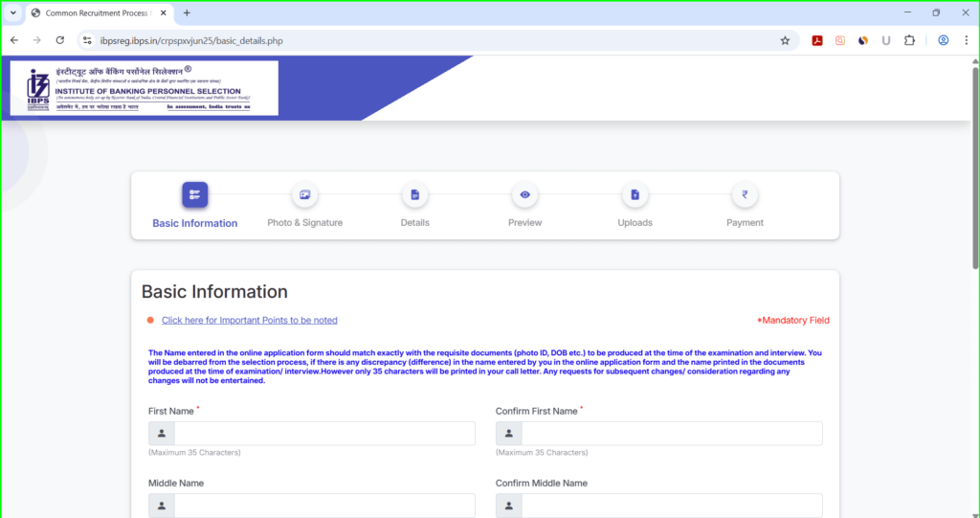This screenshot has height=518, width=980.
Task: Click the person icon beside Confirm First Name
Action: (509, 434)
